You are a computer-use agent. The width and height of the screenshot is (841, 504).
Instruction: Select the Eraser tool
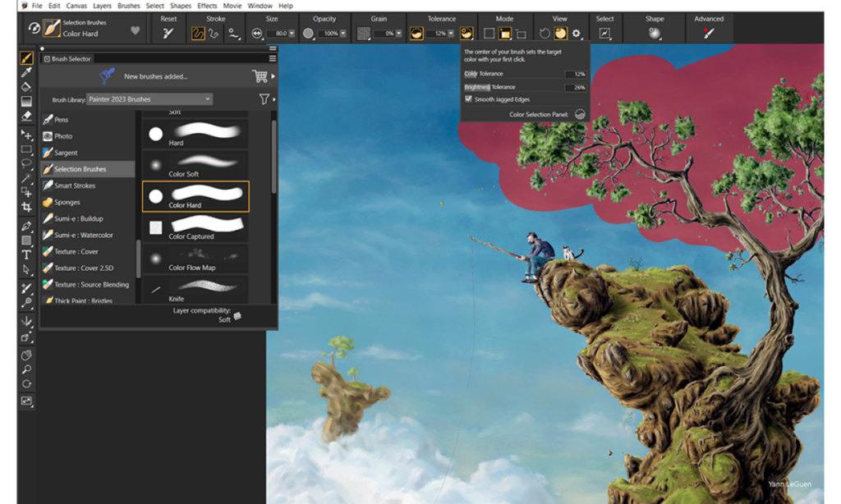pos(26,115)
